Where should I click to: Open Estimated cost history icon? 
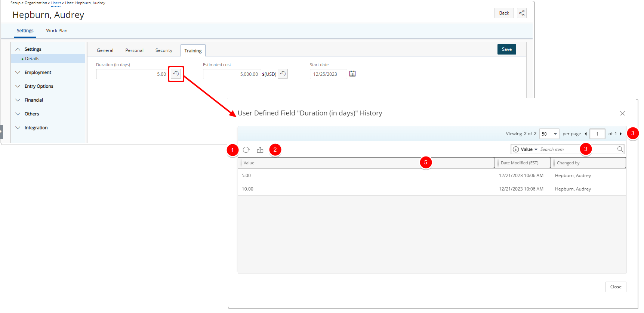click(283, 74)
